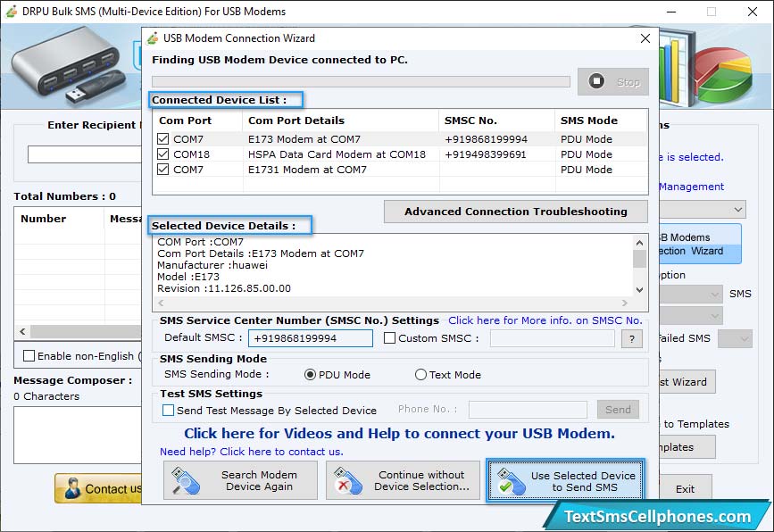The image size is (774, 532).
Task: Click the pie chart graphic in main window
Action: (725, 75)
